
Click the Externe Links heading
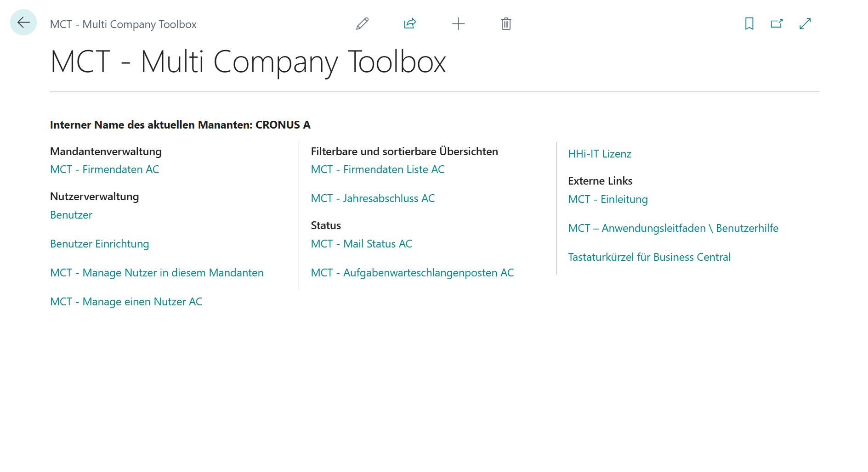click(x=600, y=181)
